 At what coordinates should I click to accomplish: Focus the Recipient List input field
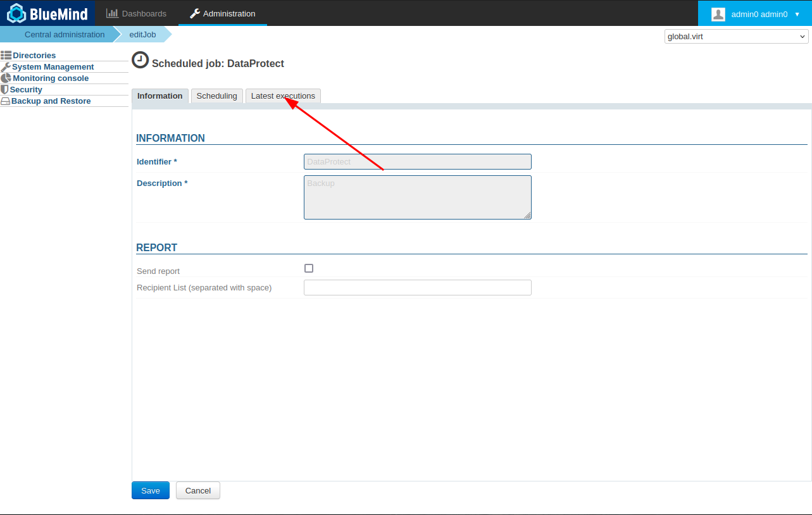pyautogui.click(x=417, y=288)
